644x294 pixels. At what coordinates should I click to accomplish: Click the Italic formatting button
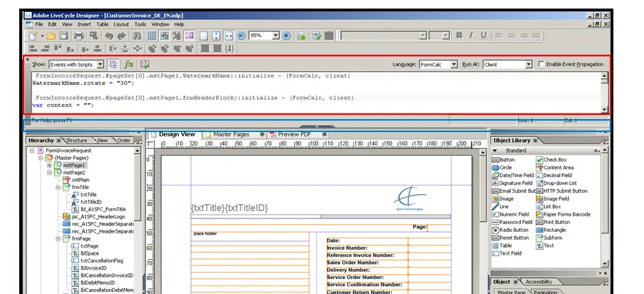(x=471, y=36)
